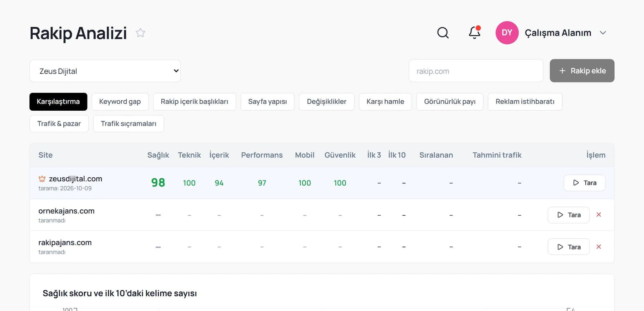Click the Sağlık score 98

158,183
